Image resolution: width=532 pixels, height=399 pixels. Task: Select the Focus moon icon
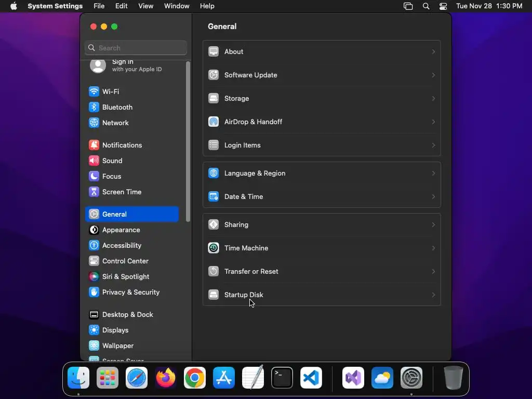click(x=94, y=177)
